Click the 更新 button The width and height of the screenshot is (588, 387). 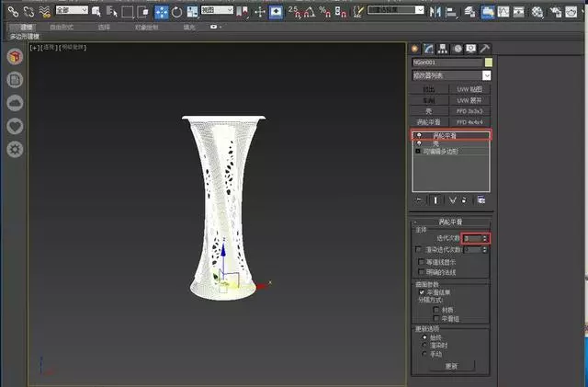click(x=450, y=365)
